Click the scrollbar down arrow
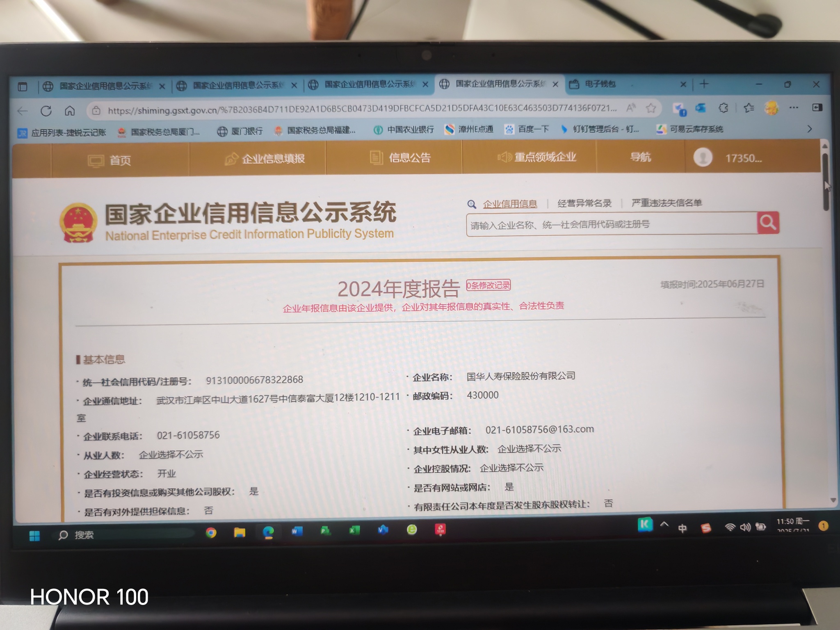The width and height of the screenshot is (840, 630). click(833, 500)
